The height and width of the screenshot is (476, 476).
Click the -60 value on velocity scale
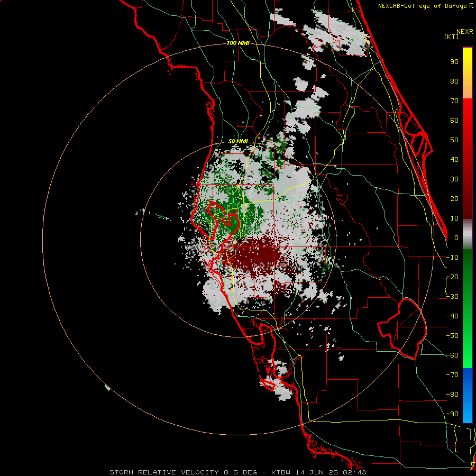(453, 355)
